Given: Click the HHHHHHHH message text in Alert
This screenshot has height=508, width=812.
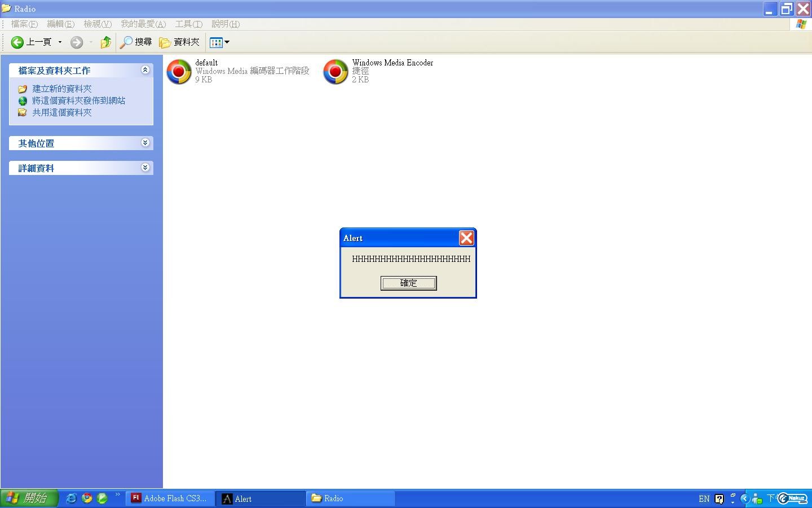Looking at the screenshot, I should (411, 259).
